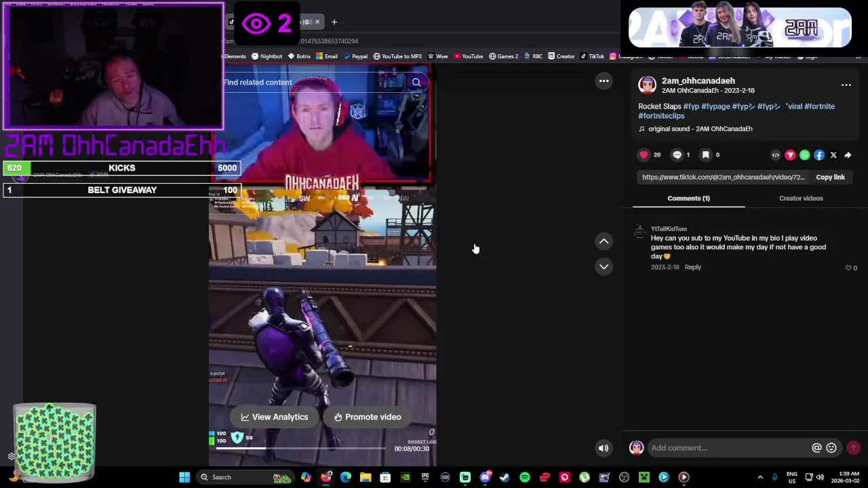This screenshot has height=488, width=868.
Task: Go to previous video with up chevron
Action: [x=604, y=241]
